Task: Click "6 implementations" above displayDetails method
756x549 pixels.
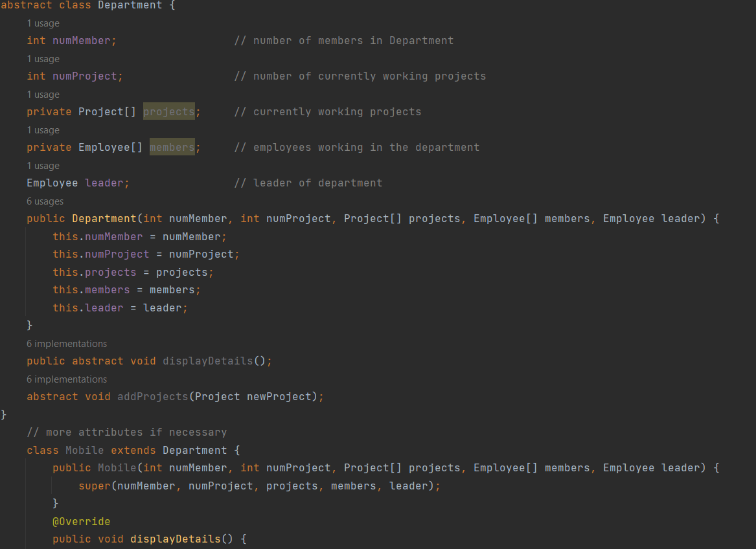Action: [x=67, y=343]
